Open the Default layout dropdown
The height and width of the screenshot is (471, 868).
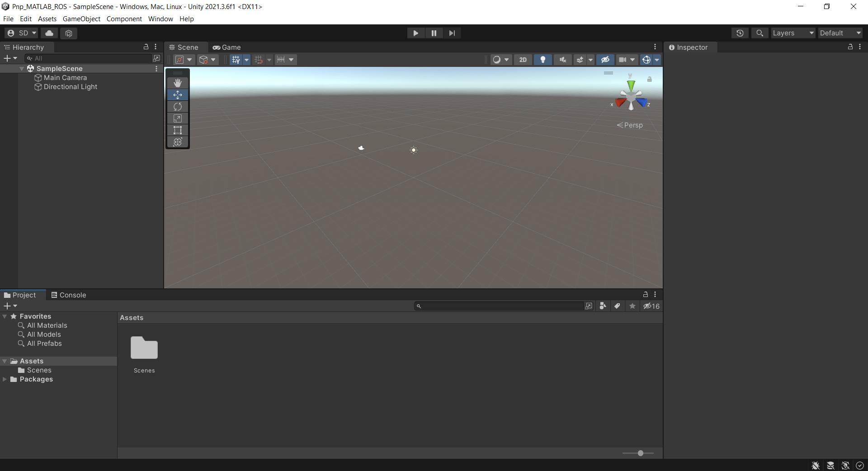click(840, 33)
